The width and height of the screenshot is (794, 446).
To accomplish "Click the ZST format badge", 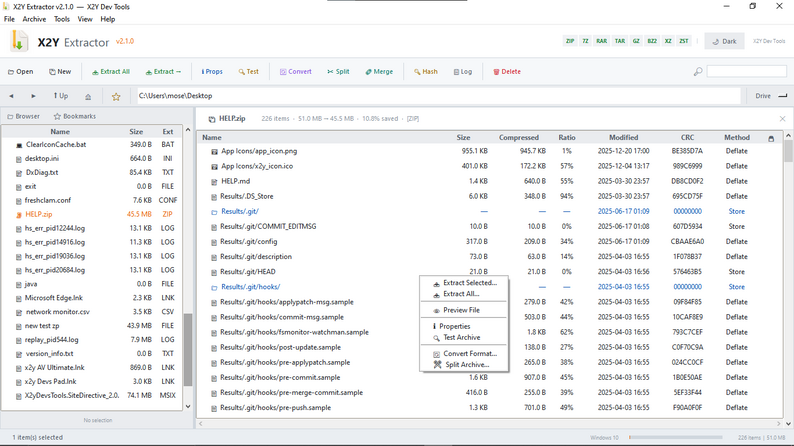I will pos(684,41).
